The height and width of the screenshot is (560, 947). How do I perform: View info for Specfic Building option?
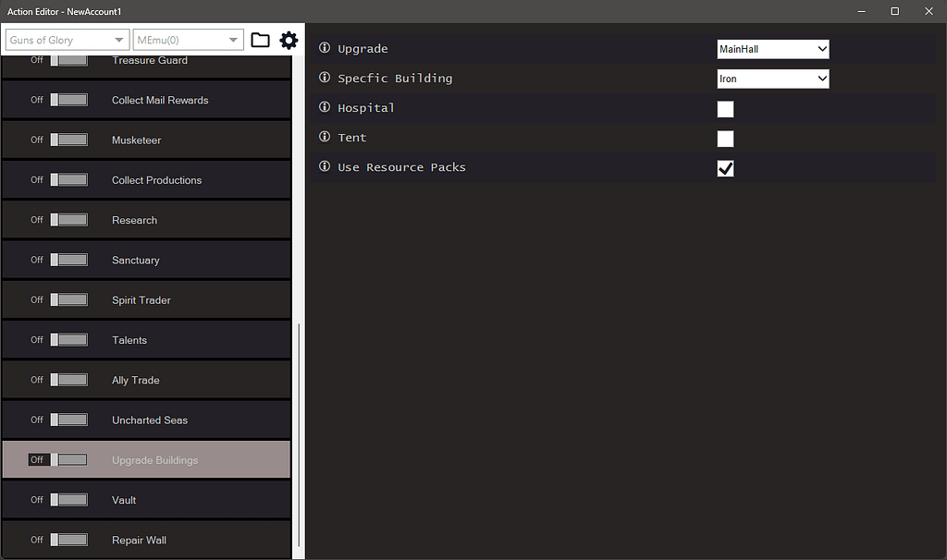[323, 78]
